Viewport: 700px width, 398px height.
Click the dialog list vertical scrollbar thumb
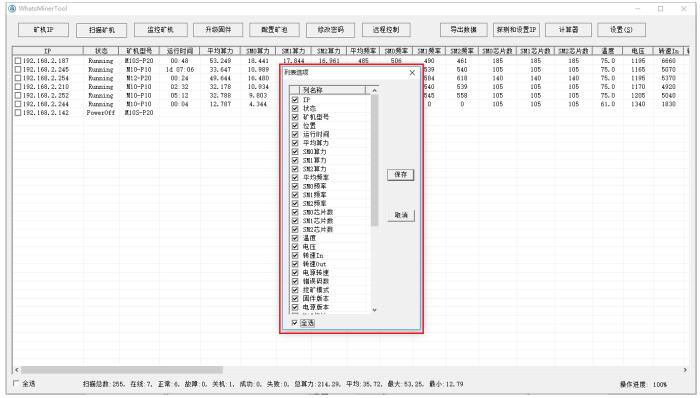(x=375, y=160)
